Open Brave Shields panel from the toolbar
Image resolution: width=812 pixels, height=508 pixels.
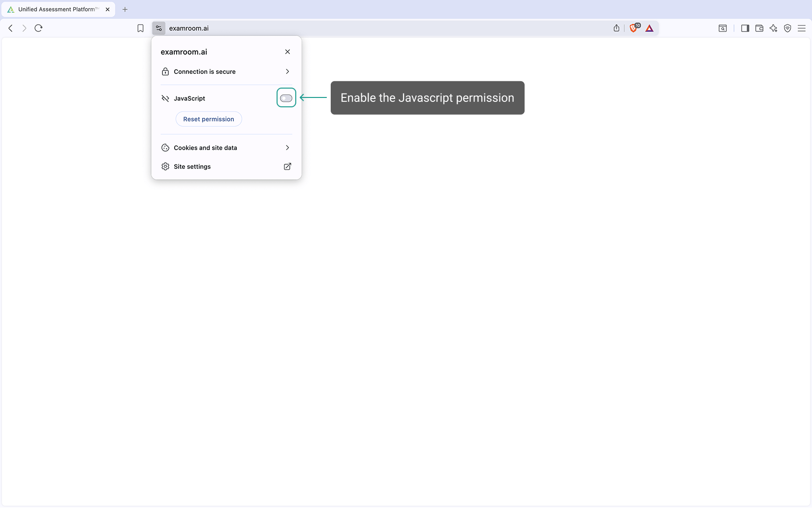tap(634, 28)
